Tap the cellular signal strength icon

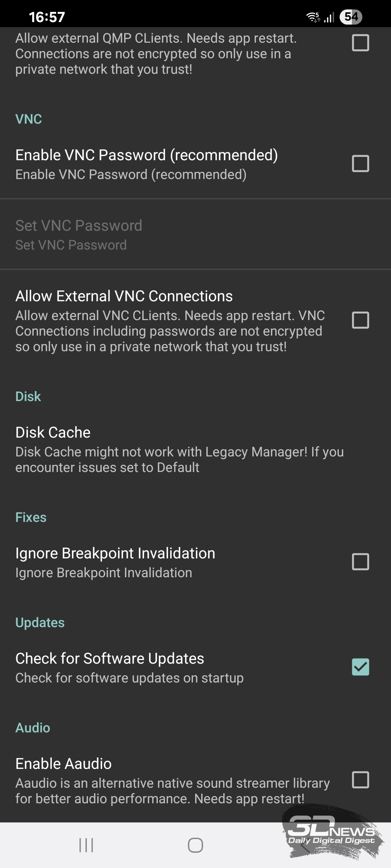[329, 17]
